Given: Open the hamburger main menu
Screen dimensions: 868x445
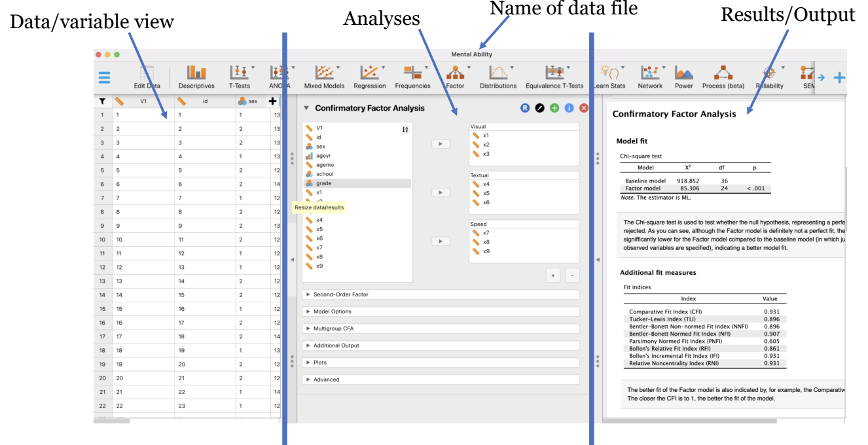Looking at the screenshot, I should (x=105, y=77).
